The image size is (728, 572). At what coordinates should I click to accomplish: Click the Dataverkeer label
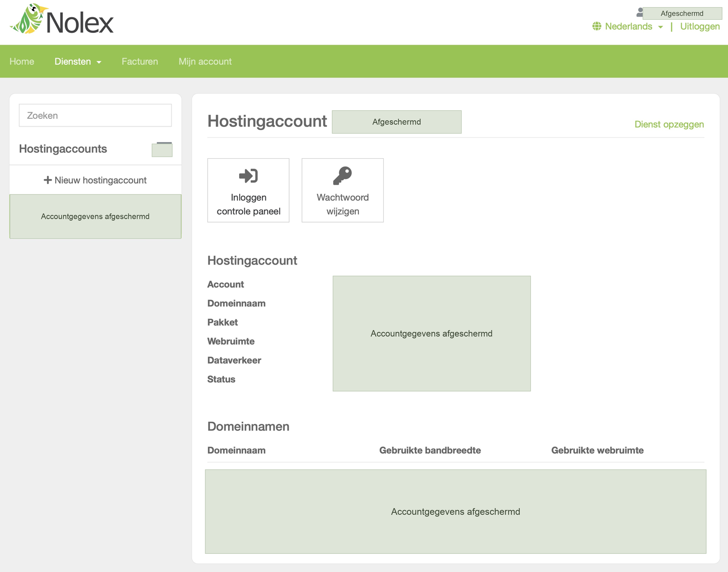click(x=234, y=360)
